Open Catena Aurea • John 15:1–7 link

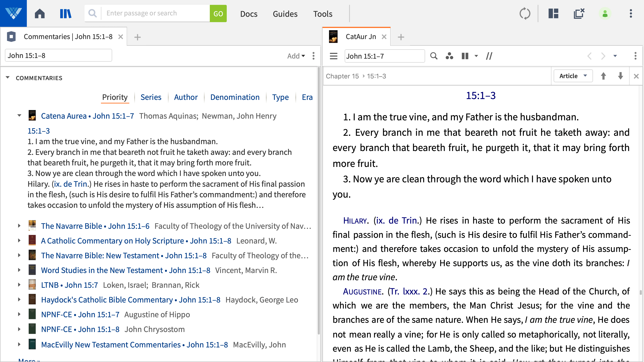coord(88,116)
